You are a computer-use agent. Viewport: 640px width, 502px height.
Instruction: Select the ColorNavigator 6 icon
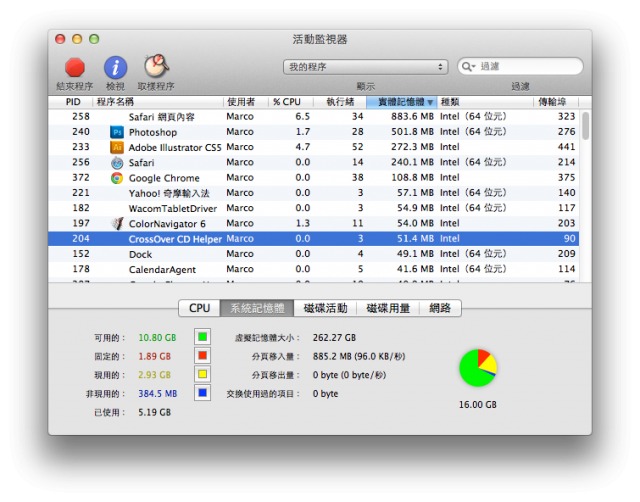tap(117, 223)
